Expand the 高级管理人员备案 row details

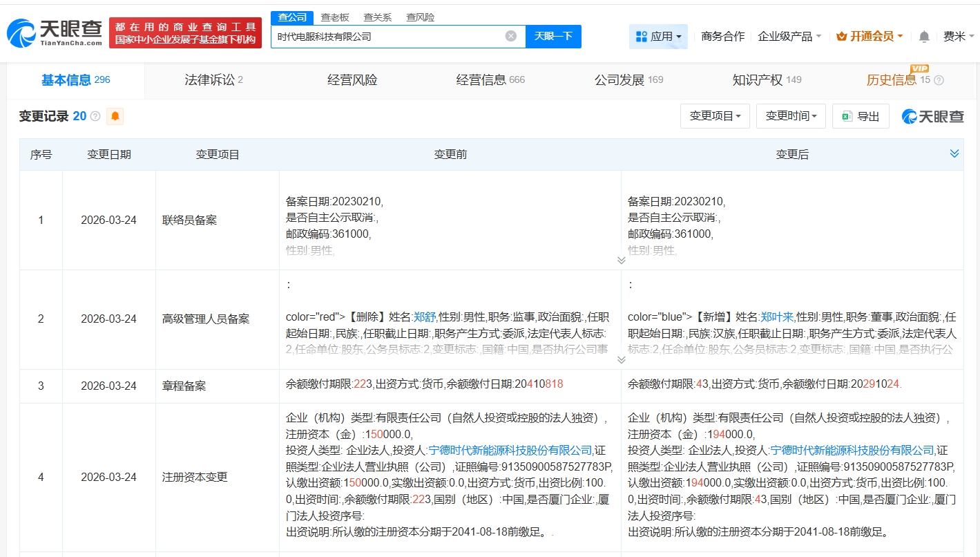pos(621,360)
